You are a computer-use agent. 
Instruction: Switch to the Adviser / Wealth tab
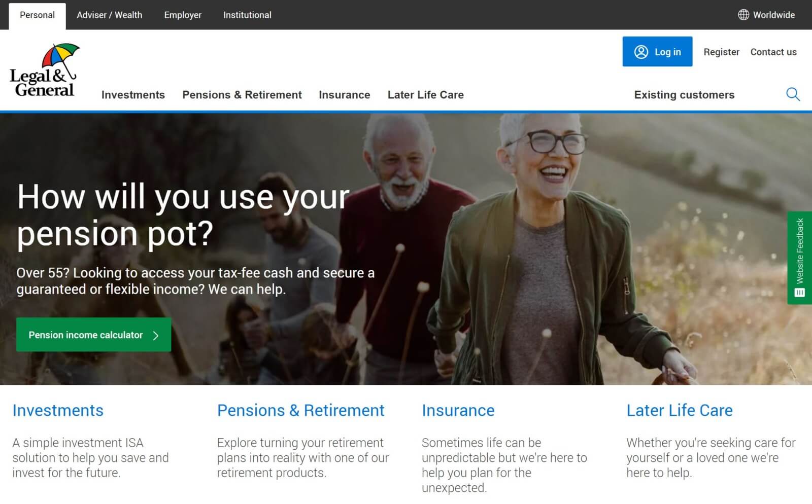tap(110, 15)
